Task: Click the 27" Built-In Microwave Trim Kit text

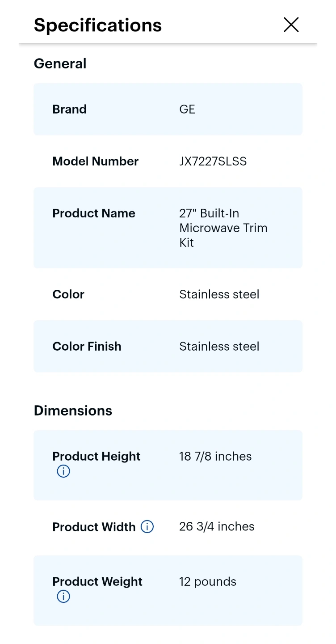Action: (223, 228)
